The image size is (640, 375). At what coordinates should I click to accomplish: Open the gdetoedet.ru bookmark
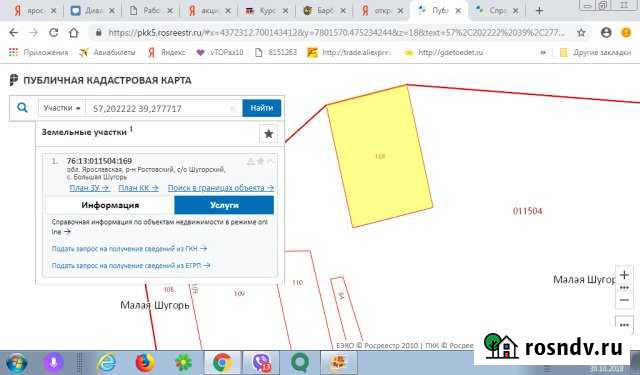click(x=444, y=52)
